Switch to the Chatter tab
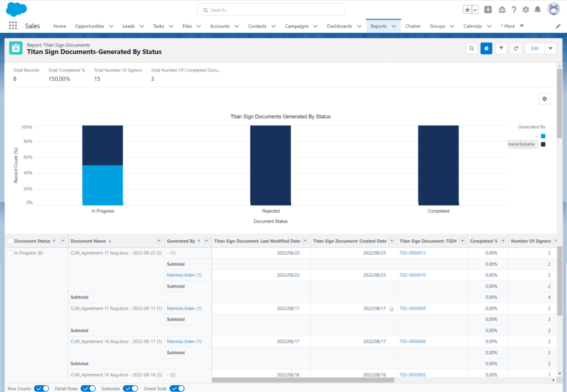This screenshot has height=392, width=567. click(x=413, y=26)
